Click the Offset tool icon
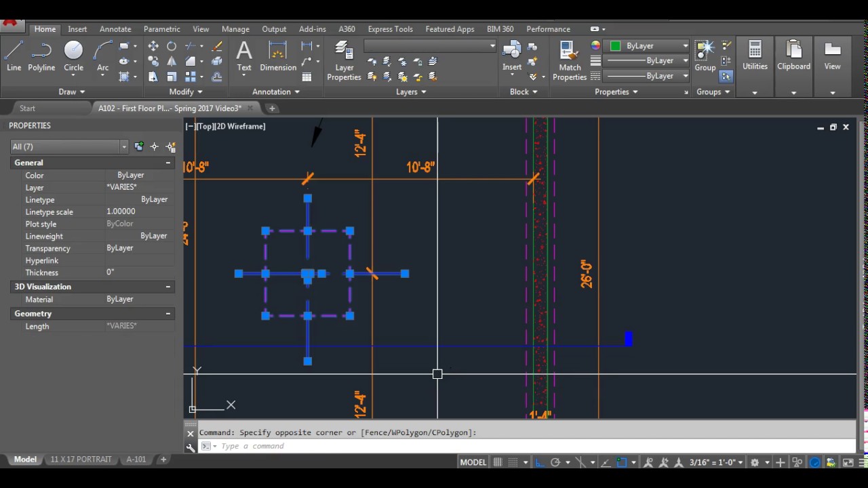 click(217, 77)
